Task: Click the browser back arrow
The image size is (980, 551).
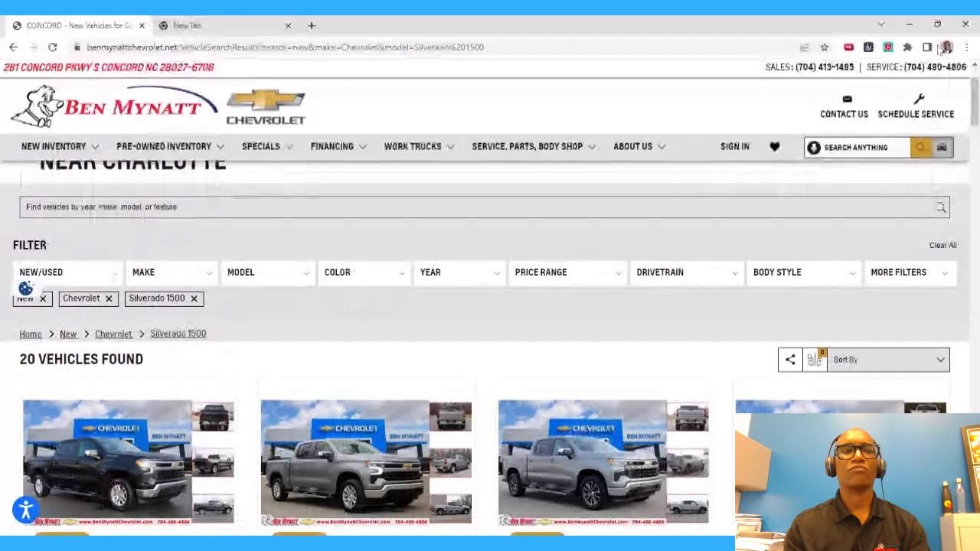Action: point(13,47)
